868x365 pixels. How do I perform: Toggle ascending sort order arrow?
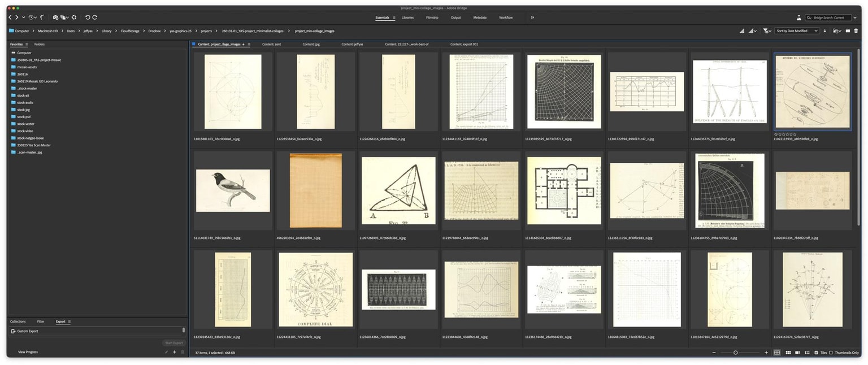point(824,31)
